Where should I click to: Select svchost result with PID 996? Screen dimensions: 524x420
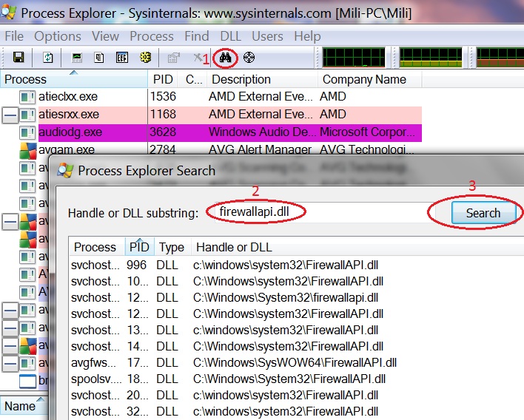click(297, 265)
